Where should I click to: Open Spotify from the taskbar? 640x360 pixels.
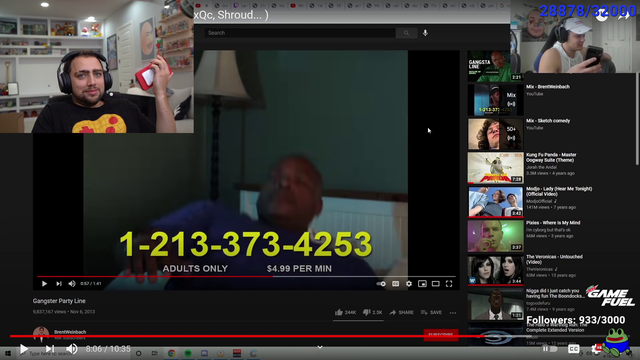[x=188, y=353]
